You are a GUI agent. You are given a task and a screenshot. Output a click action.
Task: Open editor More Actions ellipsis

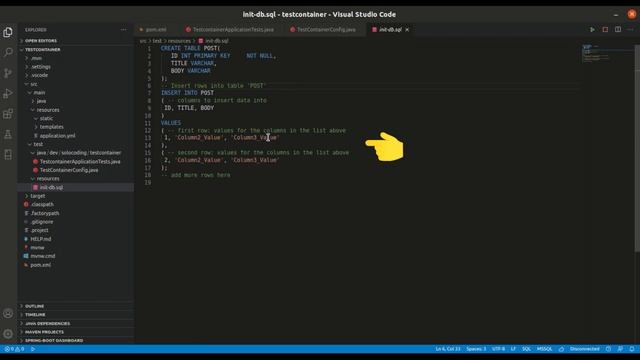click(630, 29)
